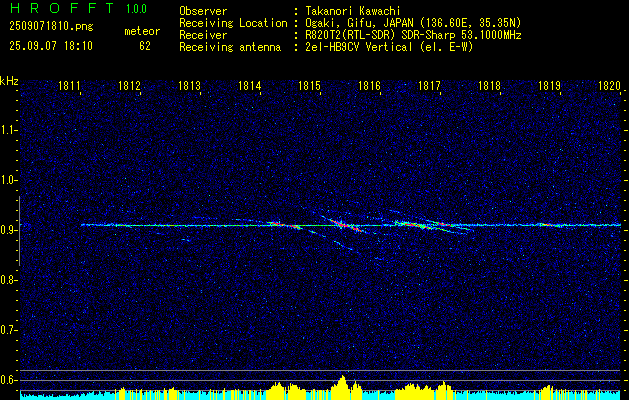Click the kHz axis unit label

point(9,81)
